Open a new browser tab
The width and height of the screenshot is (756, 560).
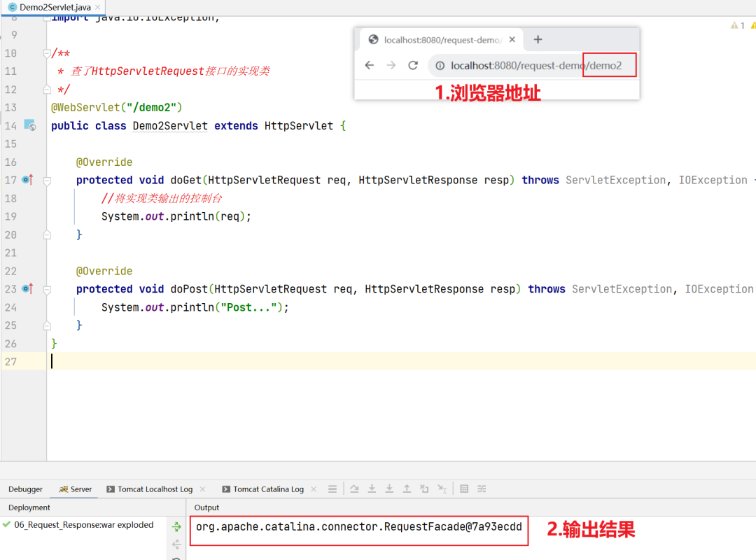[x=538, y=40]
